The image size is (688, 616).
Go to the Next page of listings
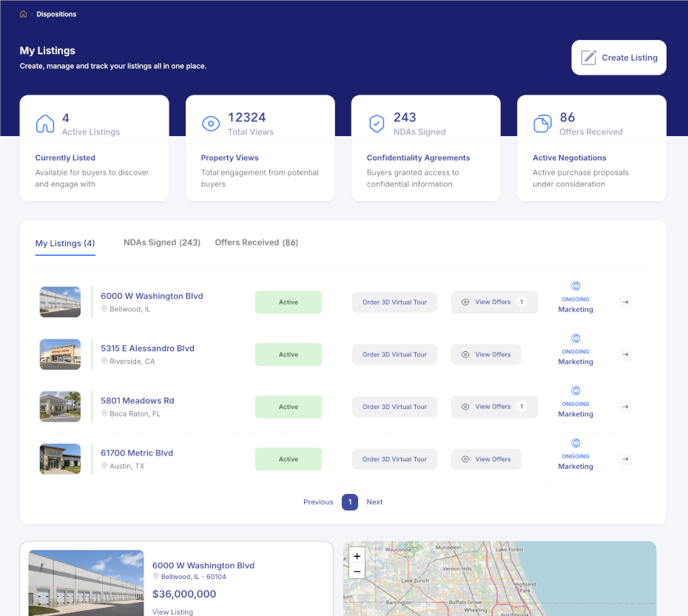pos(374,502)
